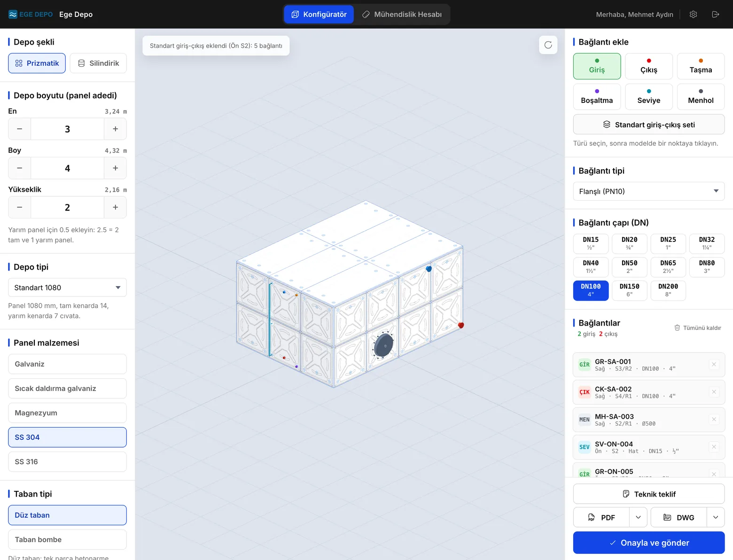Screen dimensions: 733x560
Task: Remove the SV-ON-004 connection
Action: [714, 447]
